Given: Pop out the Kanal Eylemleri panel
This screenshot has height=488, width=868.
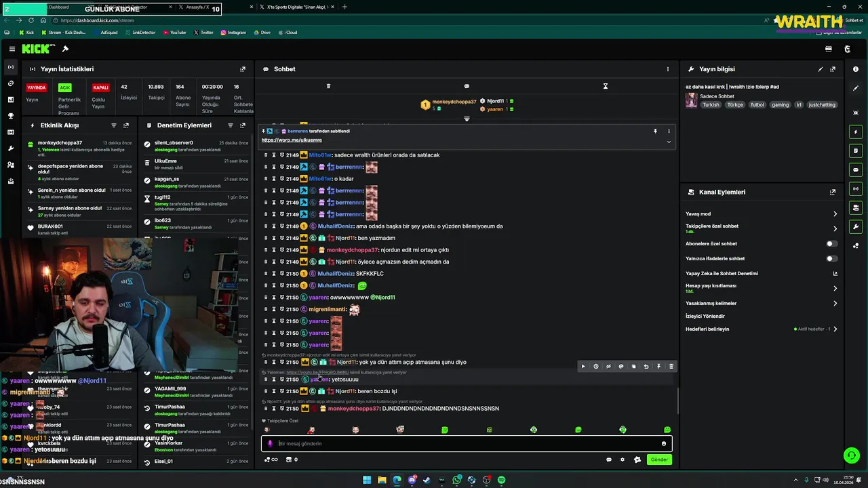Looking at the screenshot, I should point(833,192).
